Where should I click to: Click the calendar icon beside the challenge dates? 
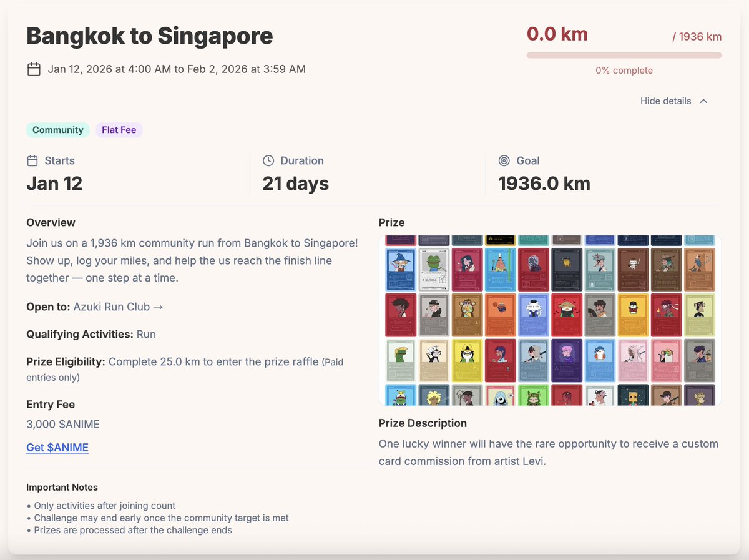click(34, 69)
